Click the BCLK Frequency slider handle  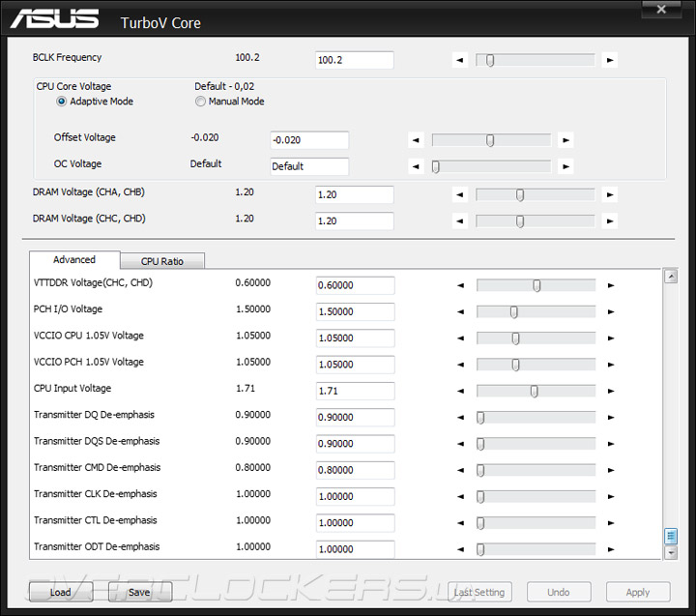[489, 60]
